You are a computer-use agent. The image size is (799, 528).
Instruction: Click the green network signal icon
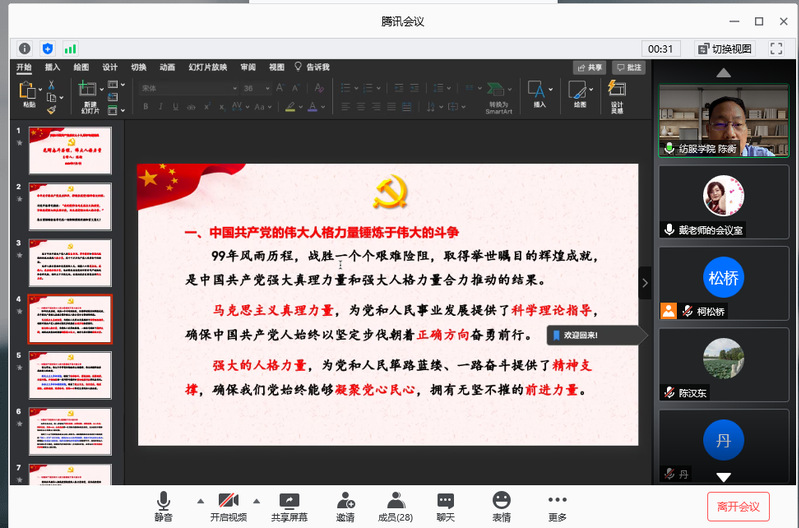70,48
